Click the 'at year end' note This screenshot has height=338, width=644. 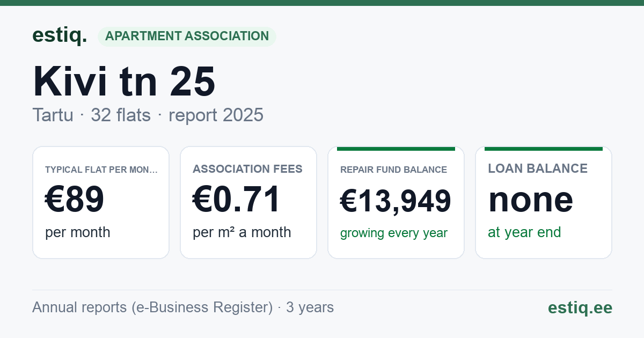pyautogui.click(x=524, y=232)
